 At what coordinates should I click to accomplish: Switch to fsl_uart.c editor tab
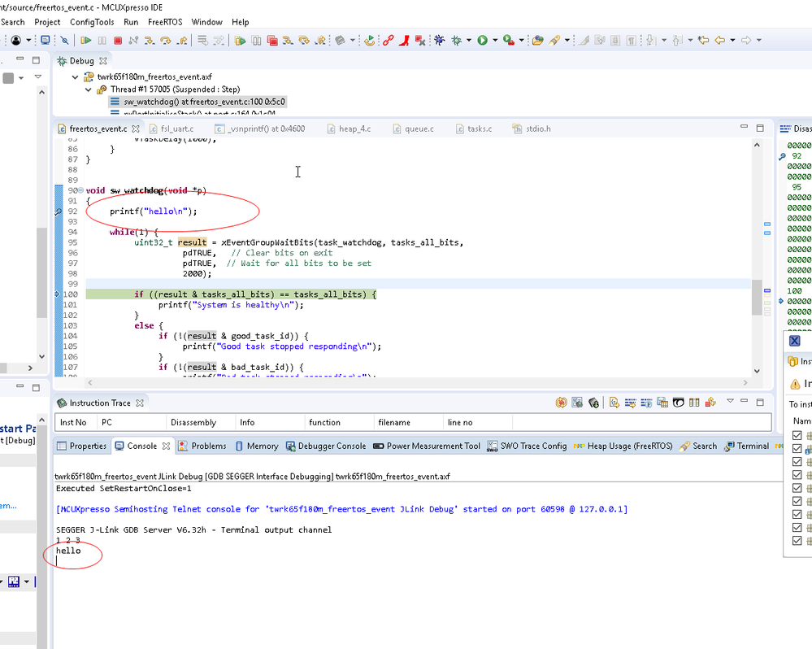coord(172,129)
